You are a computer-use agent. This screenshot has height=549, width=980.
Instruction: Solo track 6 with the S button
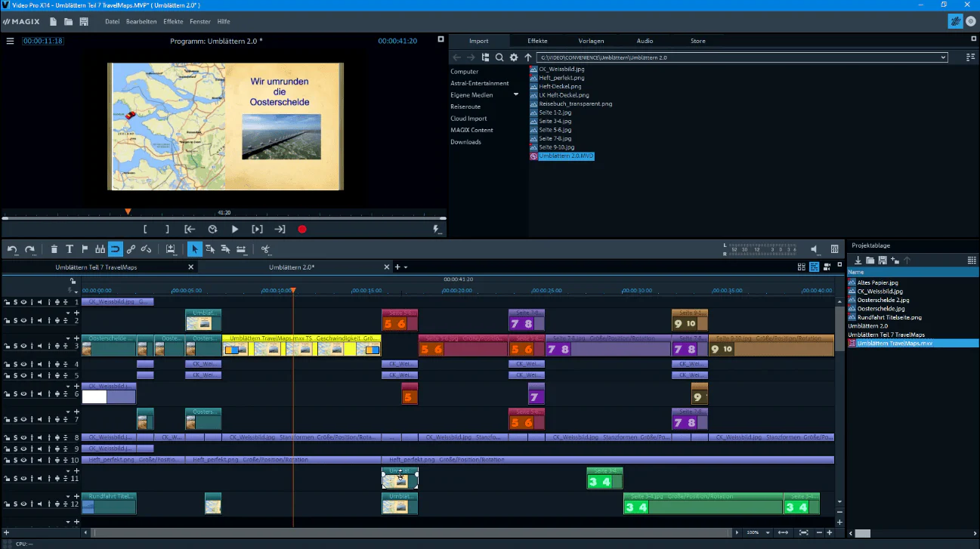coord(15,394)
